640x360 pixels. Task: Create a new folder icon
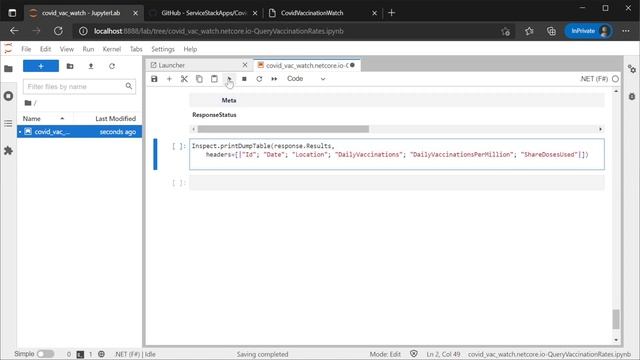tap(70, 66)
